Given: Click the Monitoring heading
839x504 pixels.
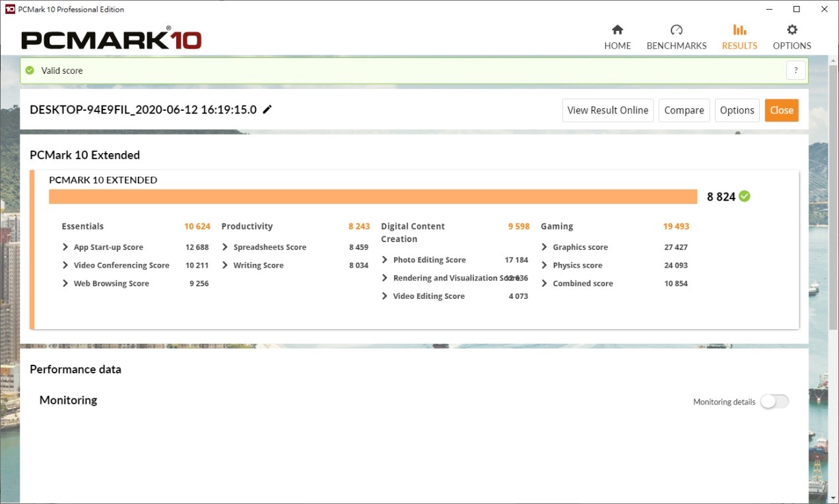Looking at the screenshot, I should pos(68,400).
